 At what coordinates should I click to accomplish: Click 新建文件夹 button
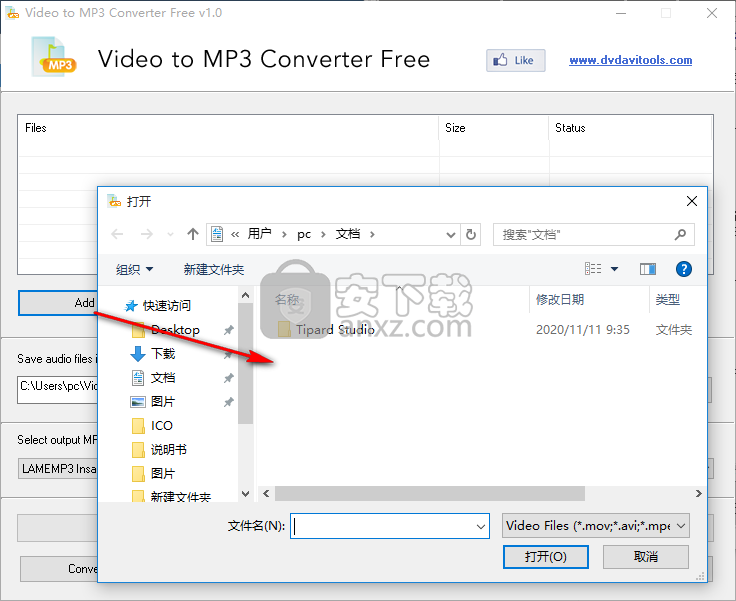(x=214, y=270)
